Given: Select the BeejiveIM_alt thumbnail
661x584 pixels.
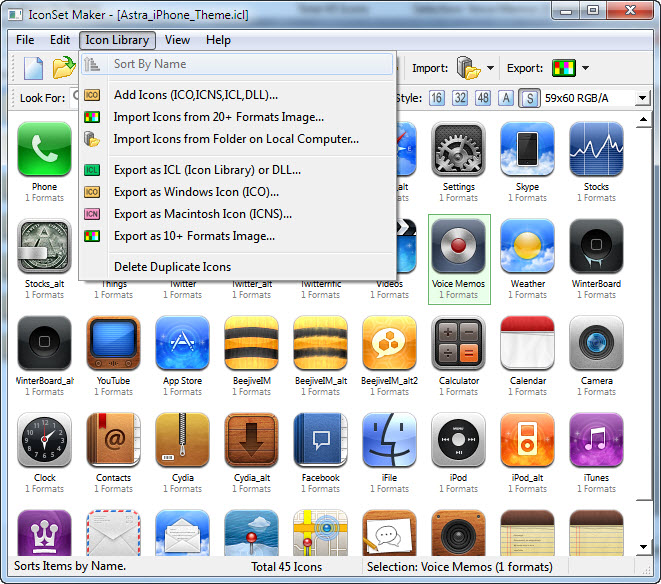Looking at the screenshot, I should point(320,342).
